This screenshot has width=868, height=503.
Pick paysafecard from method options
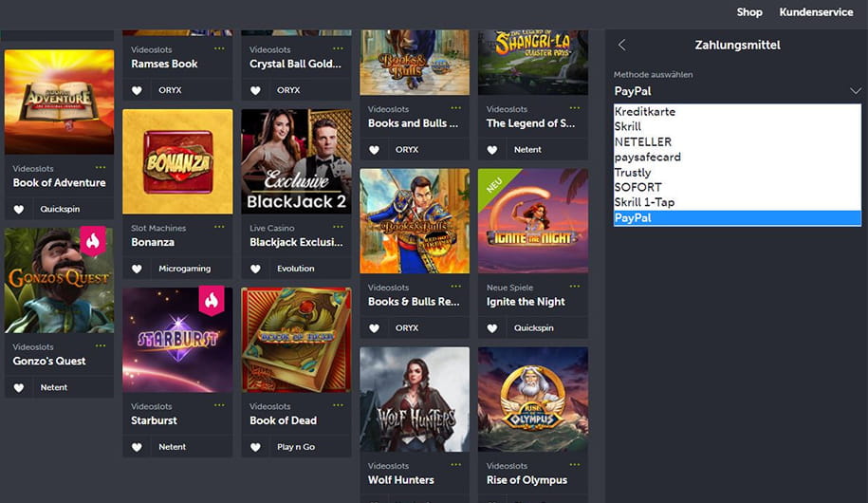(x=737, y=157)
